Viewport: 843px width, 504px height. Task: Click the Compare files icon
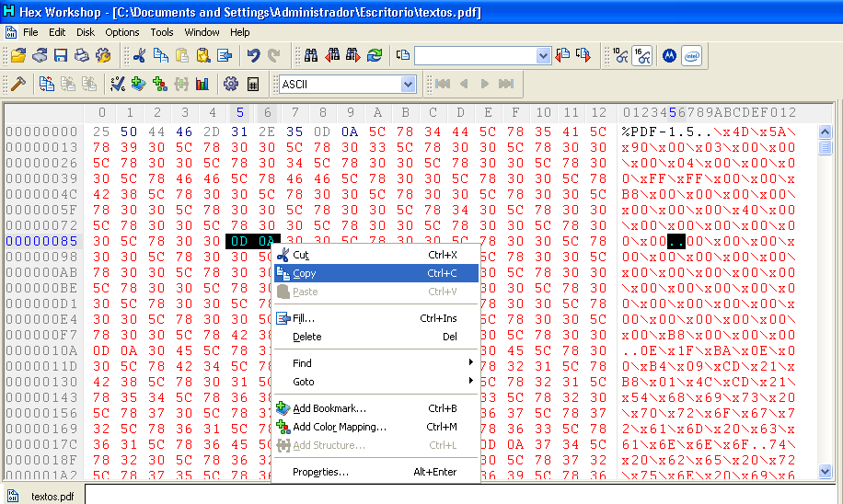[47, 84]
